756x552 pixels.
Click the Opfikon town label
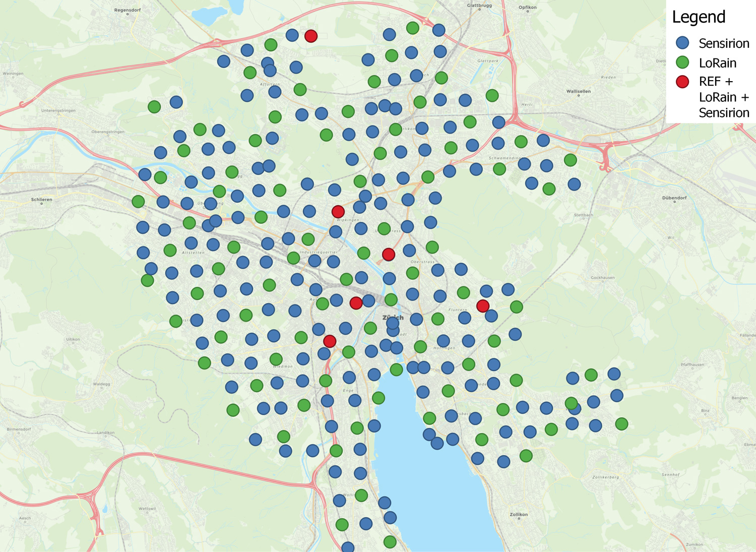click(528, 7)
